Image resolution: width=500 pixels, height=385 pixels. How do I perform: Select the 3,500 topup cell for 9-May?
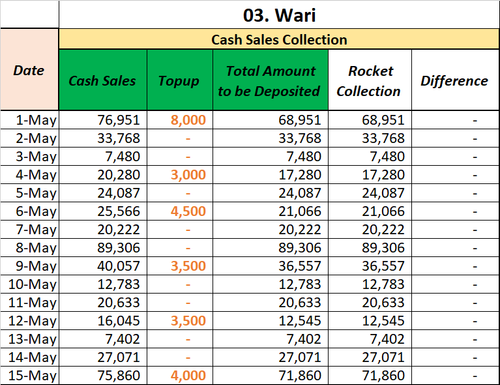tap(179, 266)
